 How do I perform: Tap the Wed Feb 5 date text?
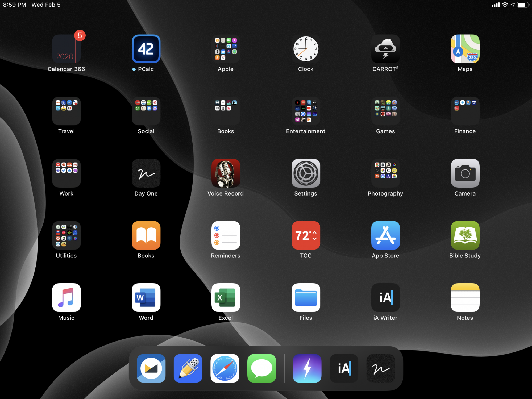(46, 5)
